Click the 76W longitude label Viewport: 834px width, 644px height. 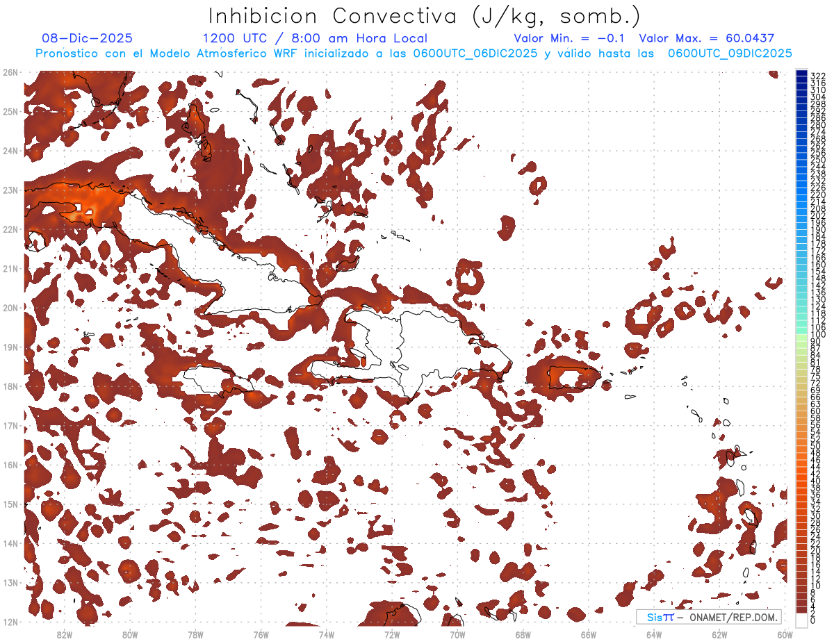pos(261,634)
